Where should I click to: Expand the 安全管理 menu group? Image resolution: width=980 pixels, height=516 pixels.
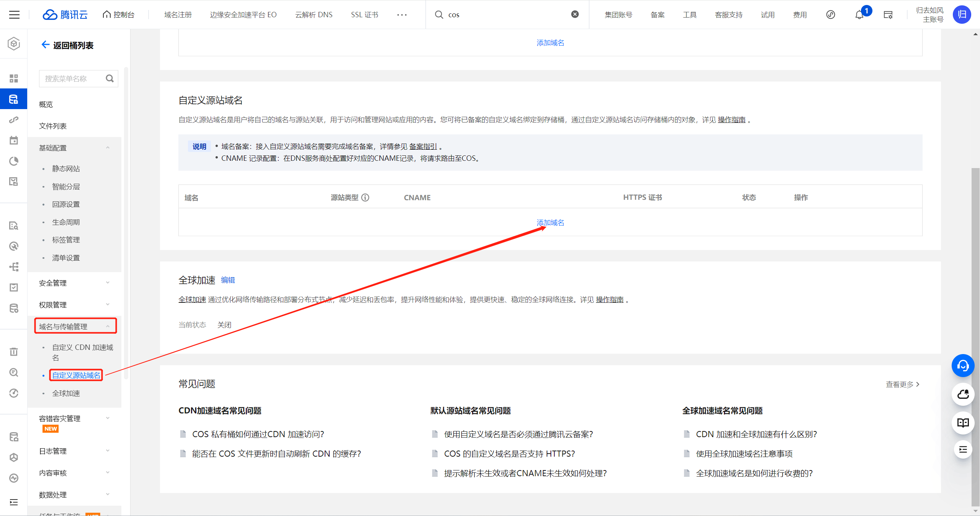pos(74,283)
